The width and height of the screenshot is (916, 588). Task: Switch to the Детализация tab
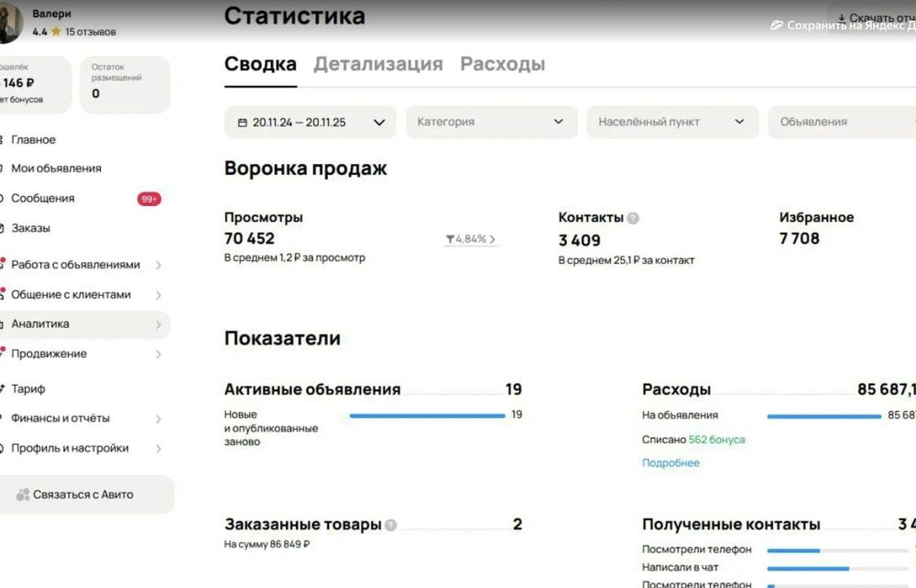(378, 63)
